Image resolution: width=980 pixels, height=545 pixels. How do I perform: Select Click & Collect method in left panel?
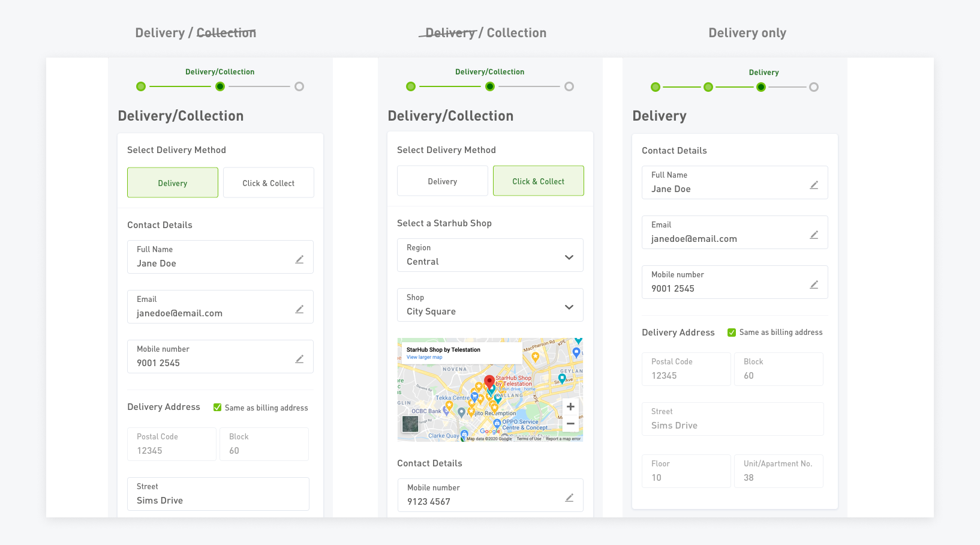(x=268, y=183)
